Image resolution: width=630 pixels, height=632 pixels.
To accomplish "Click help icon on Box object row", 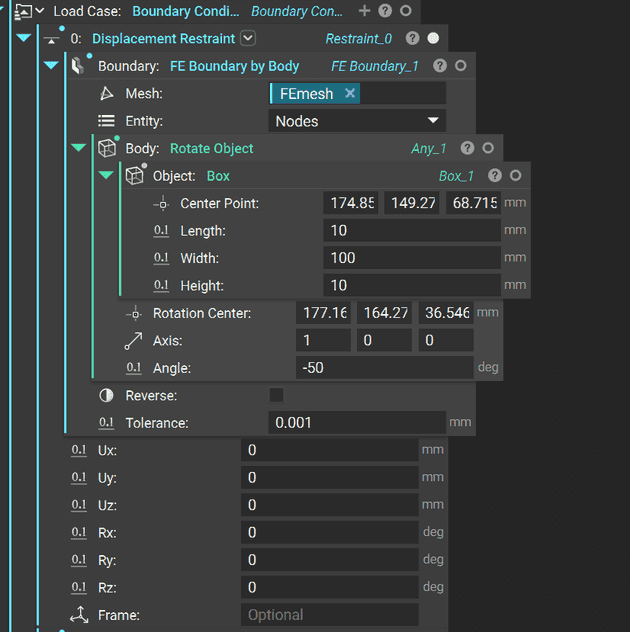I will [495, 176].
